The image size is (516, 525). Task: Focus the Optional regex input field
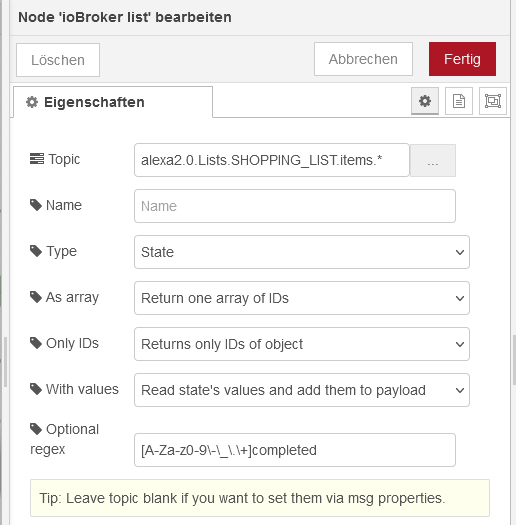coord(295,450)
